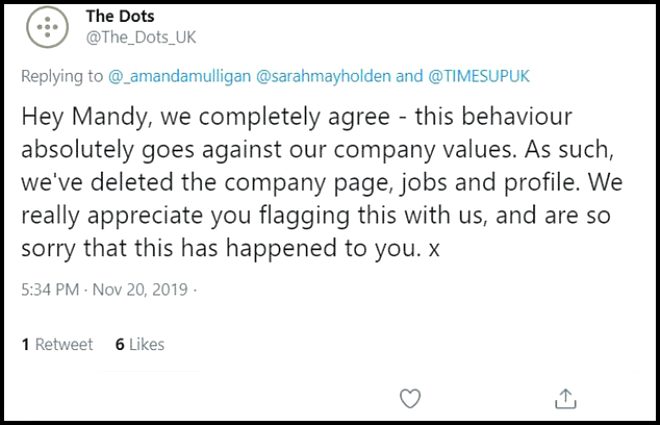Open the @TIMESUPUK mention link
This screenshot has height=425, width=660.
tap(481, 76)
